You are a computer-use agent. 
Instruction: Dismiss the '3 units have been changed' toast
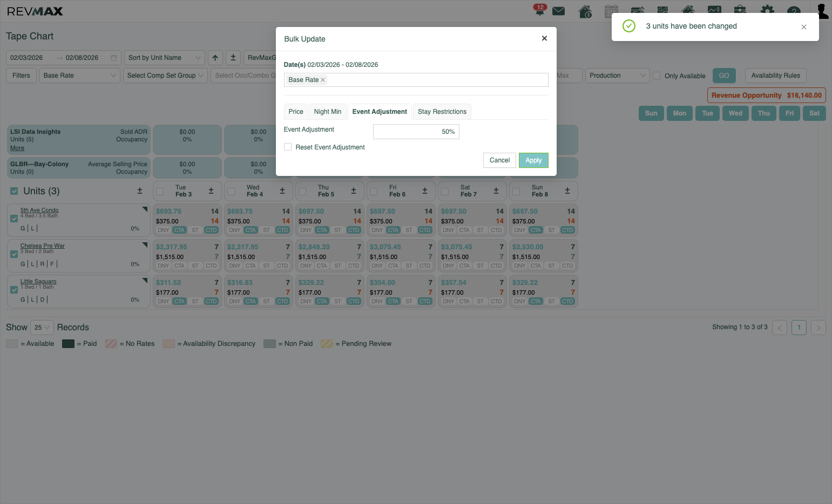[x=804, y=27]
